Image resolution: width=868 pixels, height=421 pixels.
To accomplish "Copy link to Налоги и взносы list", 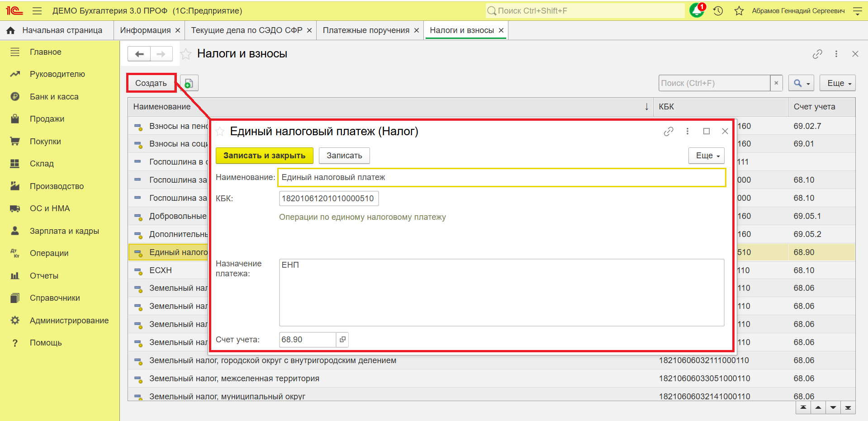I will pos(817,54).
